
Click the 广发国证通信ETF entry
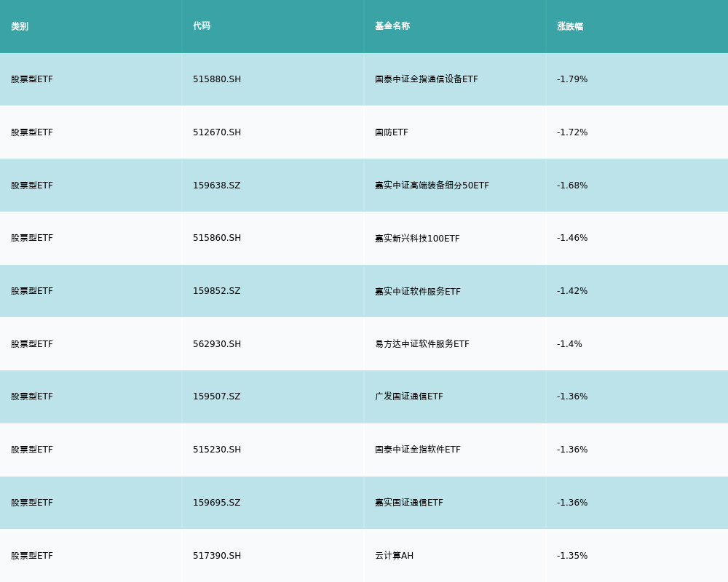[409, 396]
